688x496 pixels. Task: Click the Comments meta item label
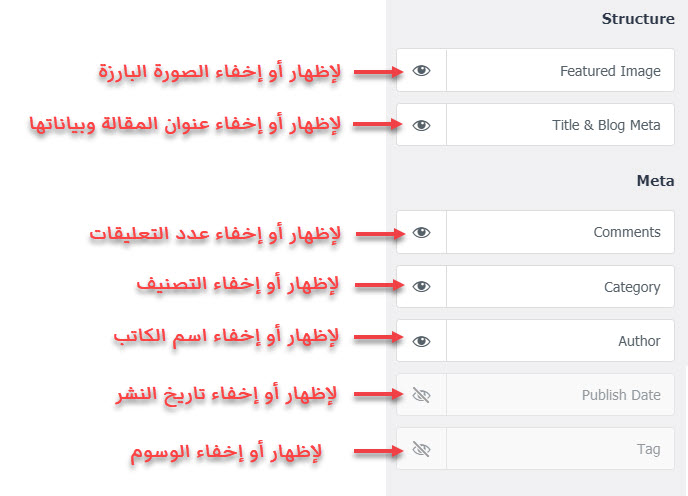(627, 232)
